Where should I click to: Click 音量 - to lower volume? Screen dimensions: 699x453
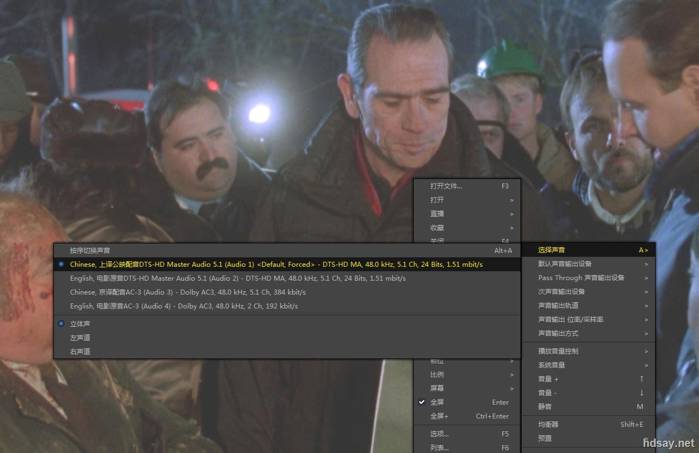click(x=588, y=393)
